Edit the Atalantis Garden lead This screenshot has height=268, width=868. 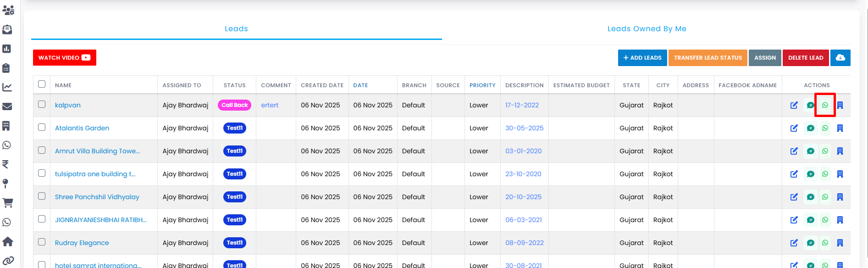tap(794, 128)
